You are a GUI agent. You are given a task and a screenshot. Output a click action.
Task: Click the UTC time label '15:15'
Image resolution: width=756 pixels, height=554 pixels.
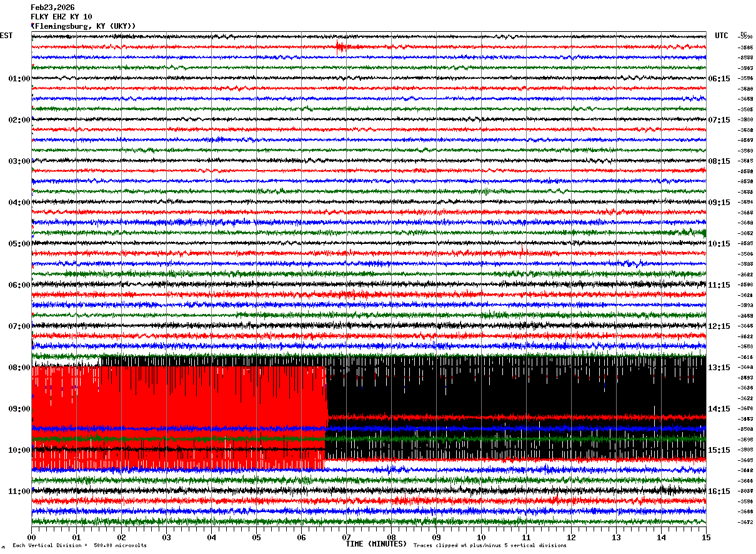tap(719, 450)
